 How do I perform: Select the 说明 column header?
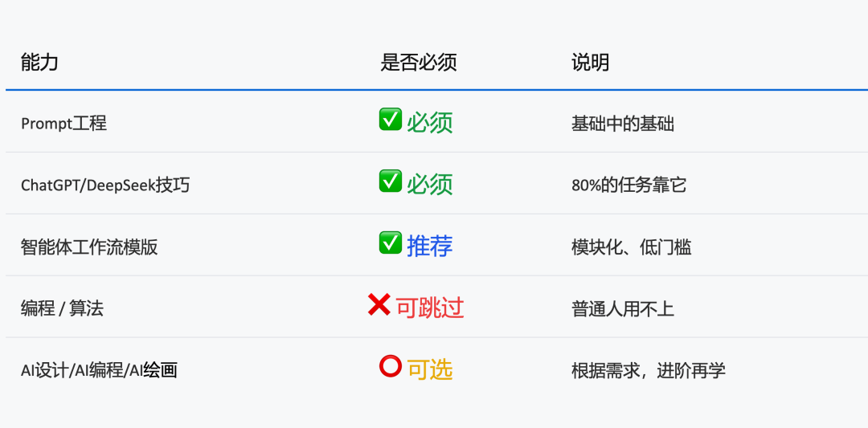pyautogui.click(x=590, y=63)
